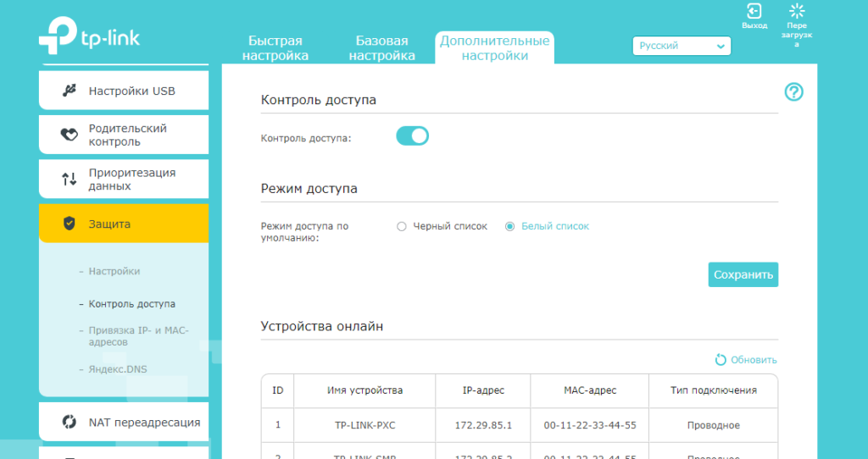Image resolution: width=868 pixels, height=459 pixels.
Task: Open the Русский language dropdown
Action: point(682,46)
